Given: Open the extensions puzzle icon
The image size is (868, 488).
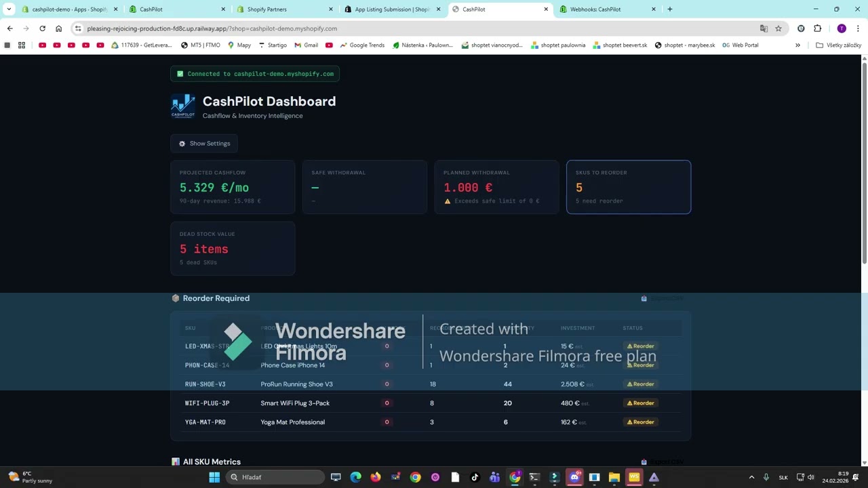Looking at the screenshot, I should (x=817, y=28).
